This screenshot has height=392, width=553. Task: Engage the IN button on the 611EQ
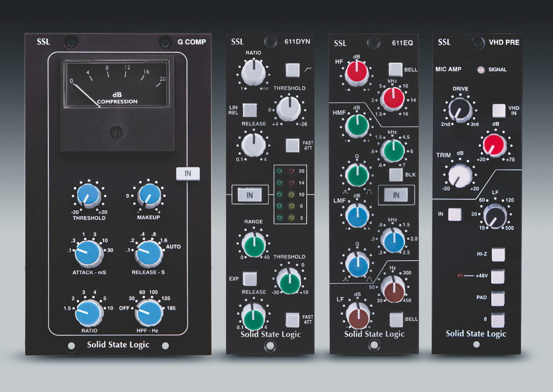pos(396,194)
